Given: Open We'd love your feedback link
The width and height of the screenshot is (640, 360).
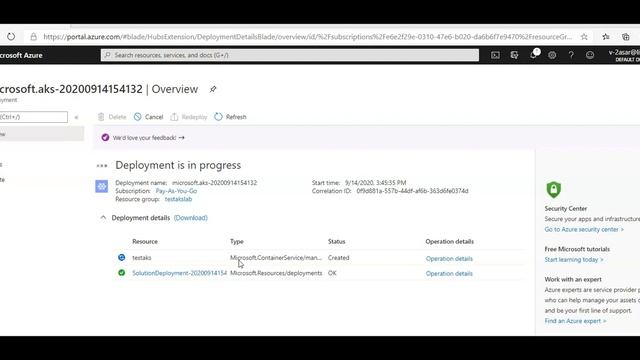Looking at the screenshot, I should click(x=149, y=138).
